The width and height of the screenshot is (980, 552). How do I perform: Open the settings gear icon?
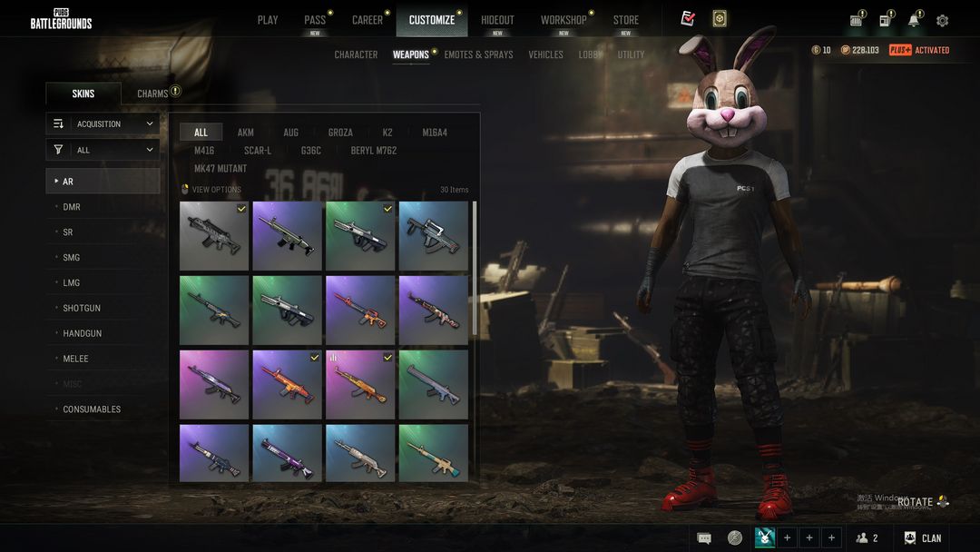(943, 21)
